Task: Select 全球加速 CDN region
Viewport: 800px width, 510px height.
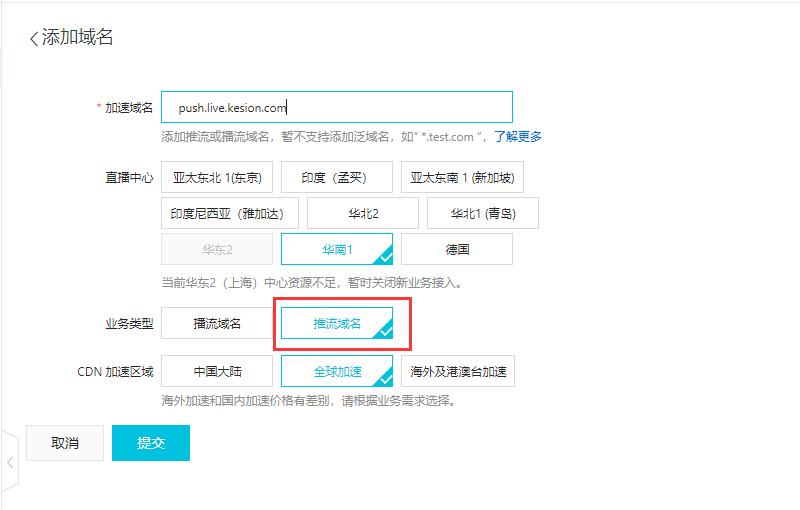Action: 336,371
